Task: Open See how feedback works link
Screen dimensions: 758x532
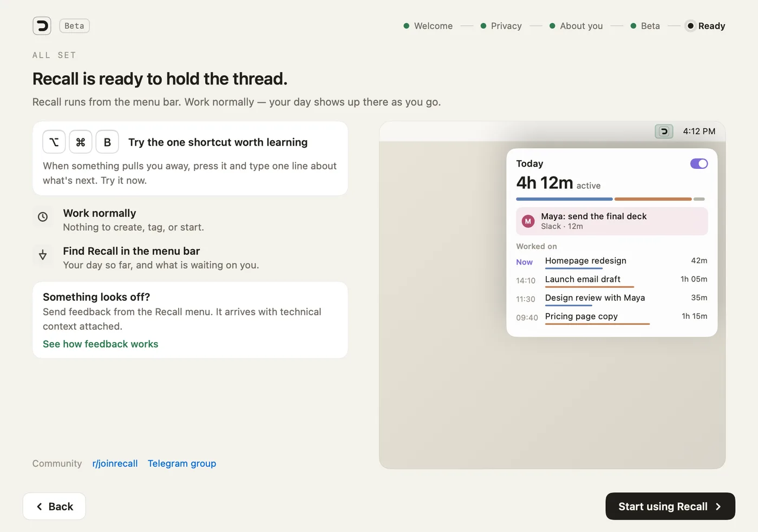Action: click(x=101, y=344)
